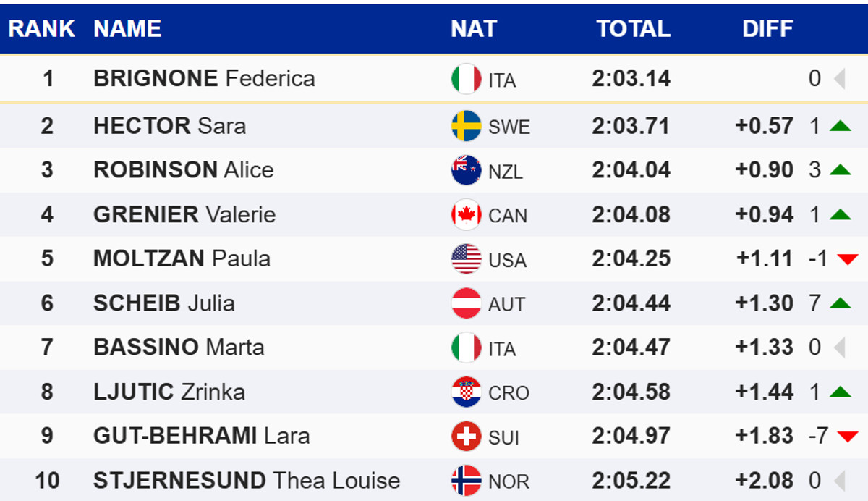The image size is (868, 501).
Task: Click Robinson's total time 2:04.04
Action: pyautogui.click(x=631, y=170)
